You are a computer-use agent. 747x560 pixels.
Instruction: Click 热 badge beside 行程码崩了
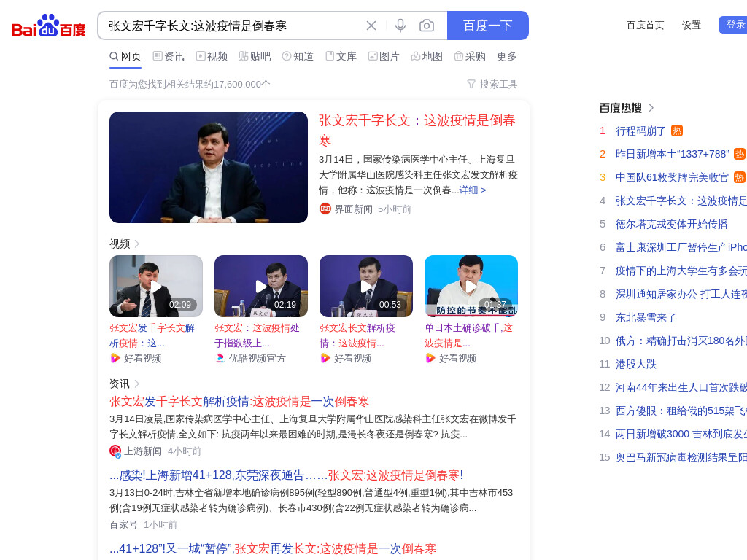coord(677,131)
